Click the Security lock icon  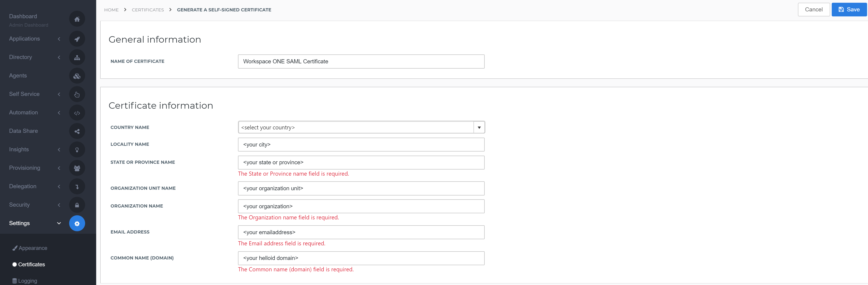click(x=77, y=204)
